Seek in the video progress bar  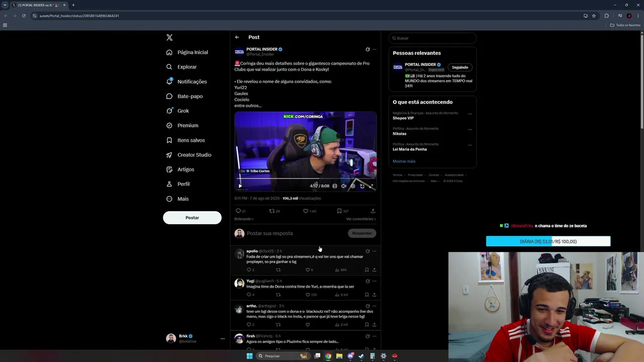[305, 178]
